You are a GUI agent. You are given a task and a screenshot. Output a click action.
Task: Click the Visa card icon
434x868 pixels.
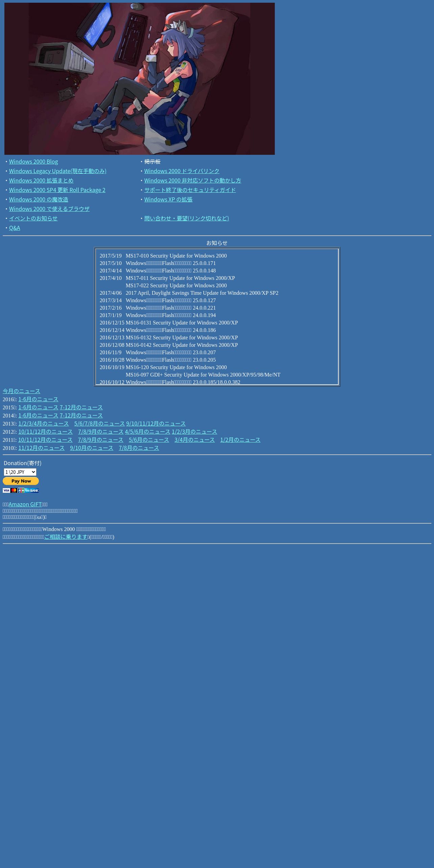[6, 490]
